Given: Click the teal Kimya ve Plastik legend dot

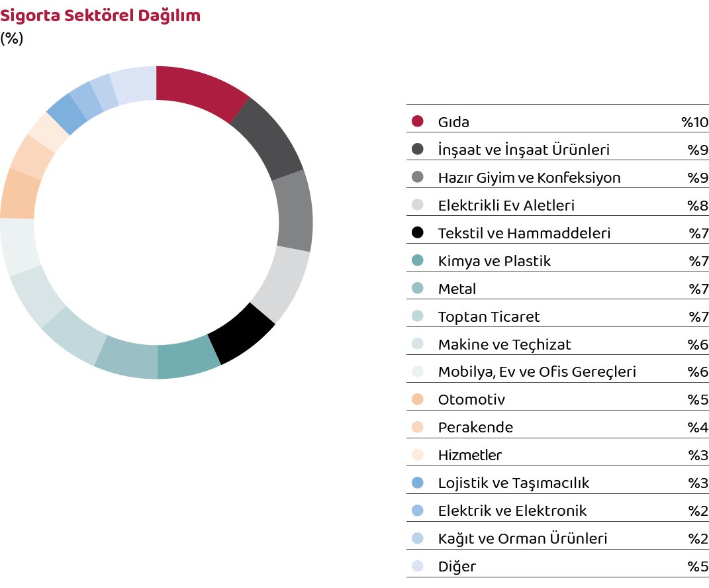Looking at the screenshot, I should pos(417,260).
